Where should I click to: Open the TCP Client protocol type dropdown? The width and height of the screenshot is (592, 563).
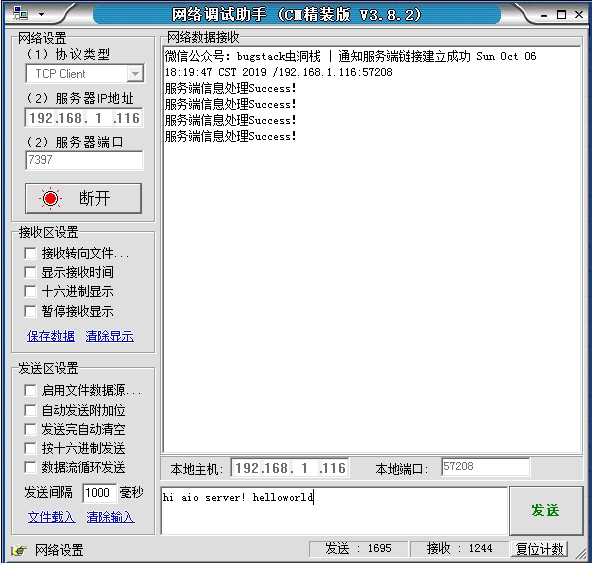point(85,74)
